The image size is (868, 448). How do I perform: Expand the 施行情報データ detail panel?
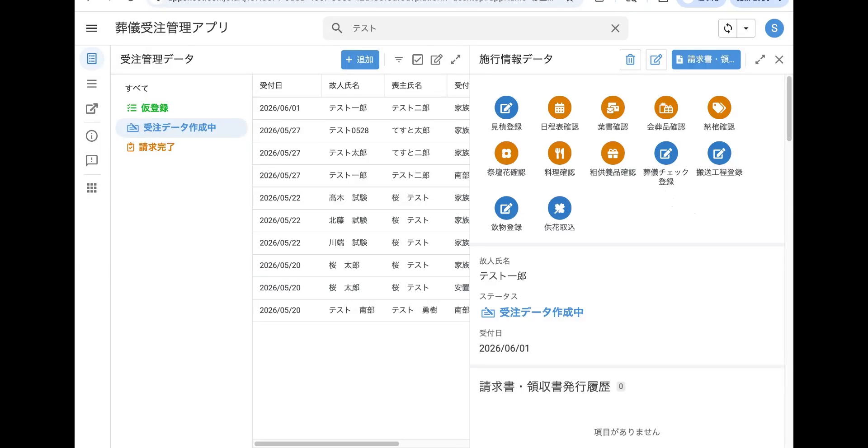(760, 60)
